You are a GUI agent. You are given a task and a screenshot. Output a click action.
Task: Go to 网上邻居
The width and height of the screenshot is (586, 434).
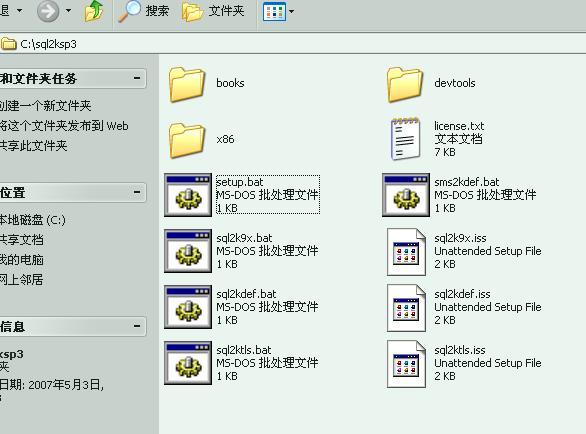[x=22, y=280]
